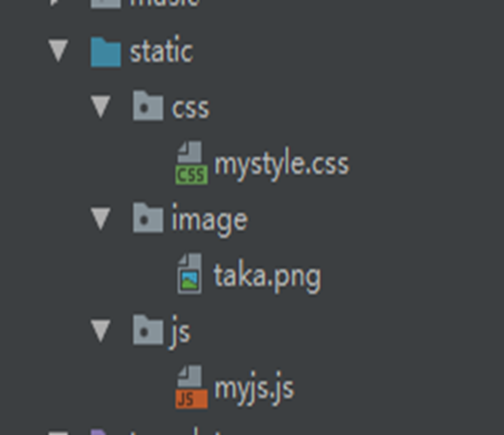The width and height of the screenshot is (504, 435).
Task: Click the CSS file icon beside mystyle.css
Action: pos(191,163)
